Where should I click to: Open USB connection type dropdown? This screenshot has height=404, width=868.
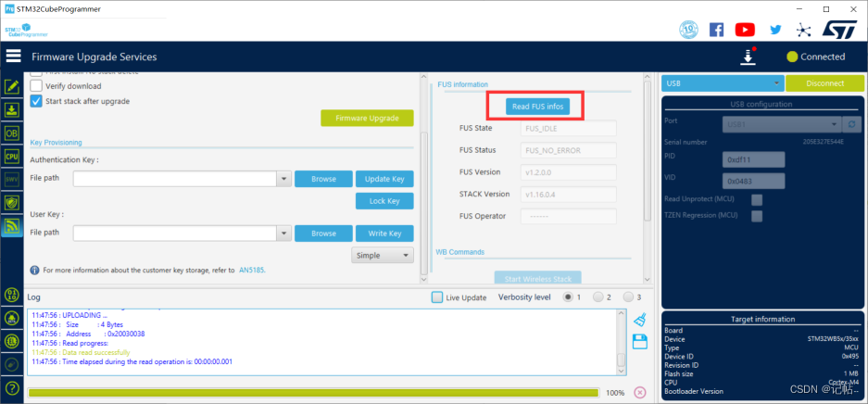tap(723, 83)
